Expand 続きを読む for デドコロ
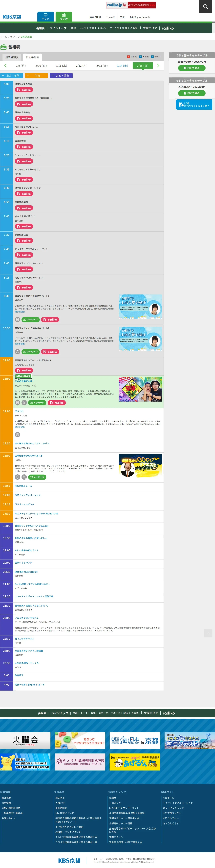 pos(20,427)
